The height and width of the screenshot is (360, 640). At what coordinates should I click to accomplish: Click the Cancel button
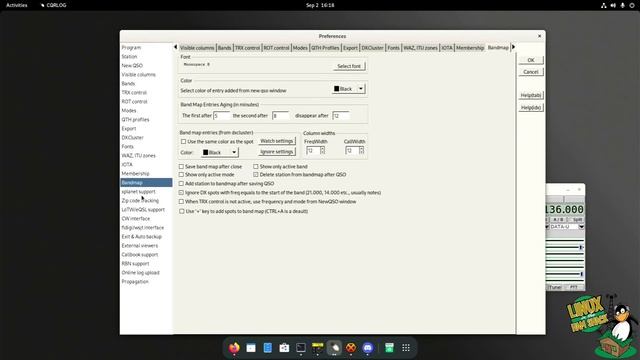pyautogui.click(x=531, y=72)
